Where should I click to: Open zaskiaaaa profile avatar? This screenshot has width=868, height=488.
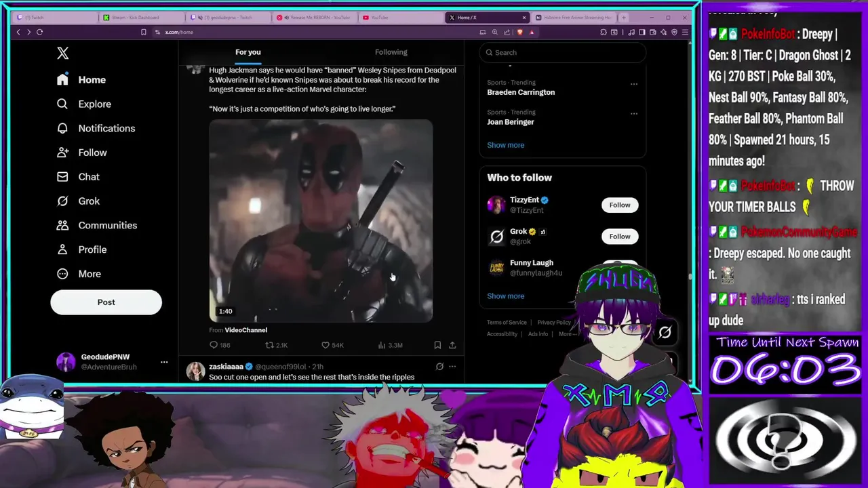195,371
